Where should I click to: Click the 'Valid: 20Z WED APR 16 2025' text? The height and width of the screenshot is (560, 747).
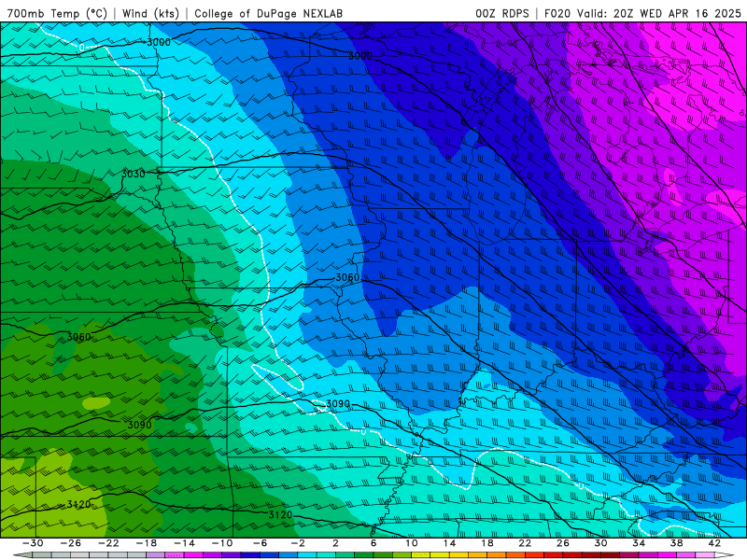click(x=659, y=13)
